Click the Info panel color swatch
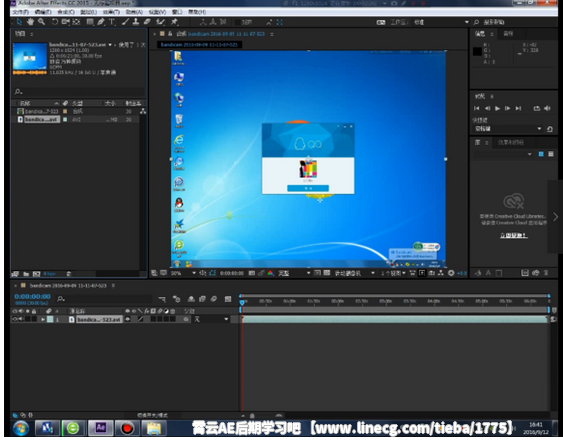The width and height of the screenshot is (563, 447). click(477, 51)
